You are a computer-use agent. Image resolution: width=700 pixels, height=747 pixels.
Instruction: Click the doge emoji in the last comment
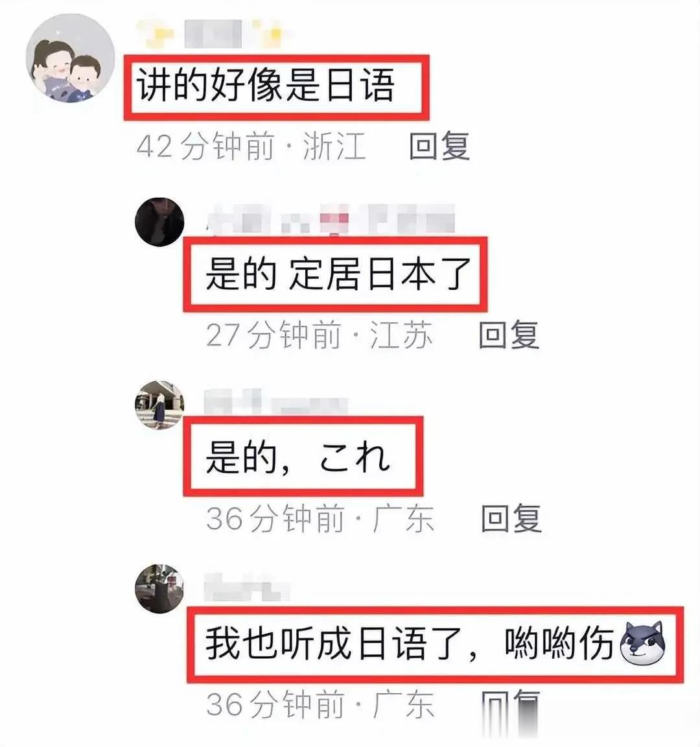point(642,643)
